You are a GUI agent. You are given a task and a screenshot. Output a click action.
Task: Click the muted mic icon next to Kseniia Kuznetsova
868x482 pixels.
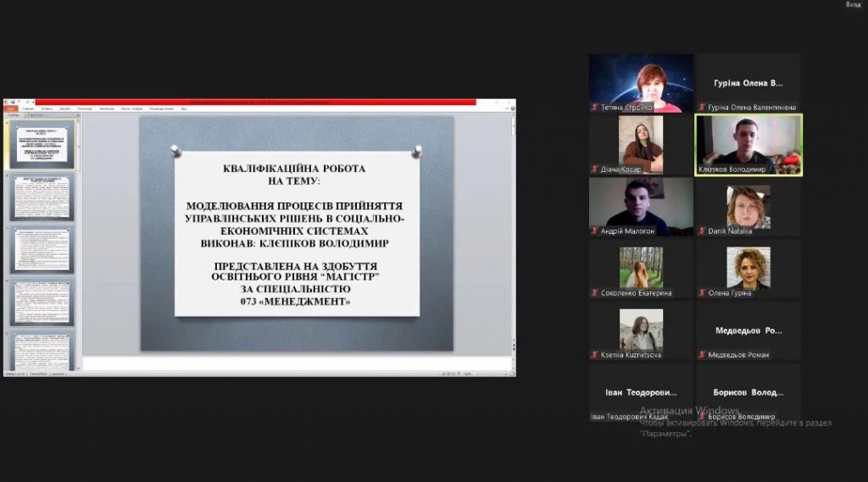point(595,355)
